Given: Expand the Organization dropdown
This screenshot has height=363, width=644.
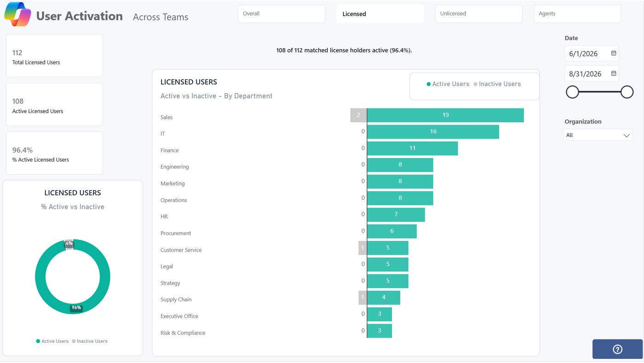Looking at the screenshot, I should click(x=598, y=135).
